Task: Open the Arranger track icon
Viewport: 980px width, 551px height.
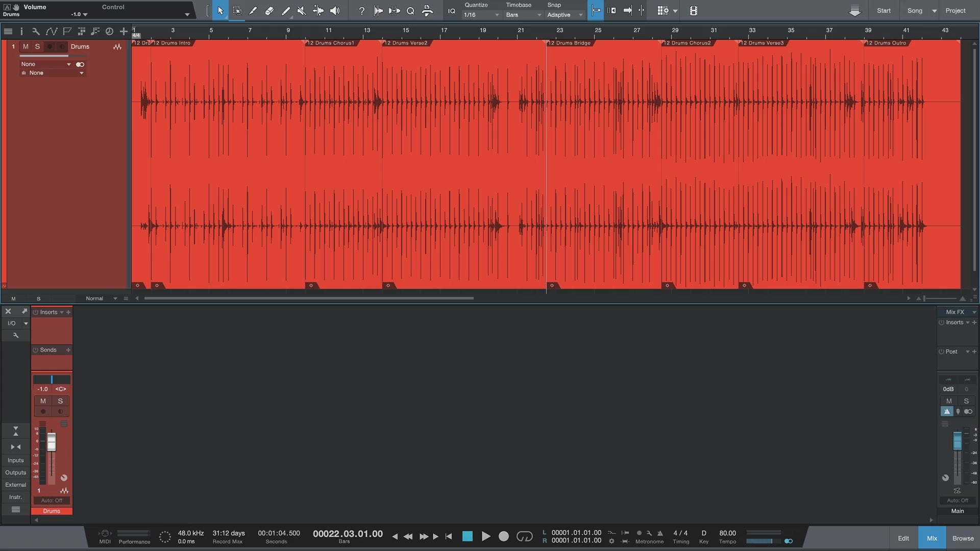Action: tap(81, 31)
